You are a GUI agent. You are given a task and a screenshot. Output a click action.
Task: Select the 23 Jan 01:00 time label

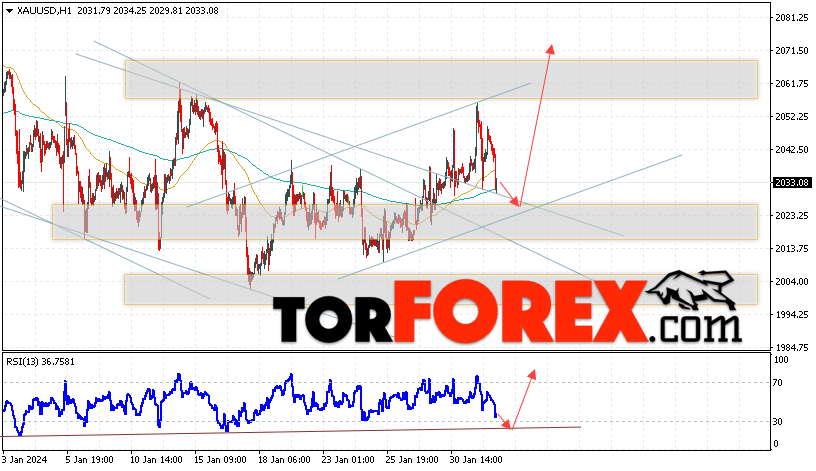(348, 460)
